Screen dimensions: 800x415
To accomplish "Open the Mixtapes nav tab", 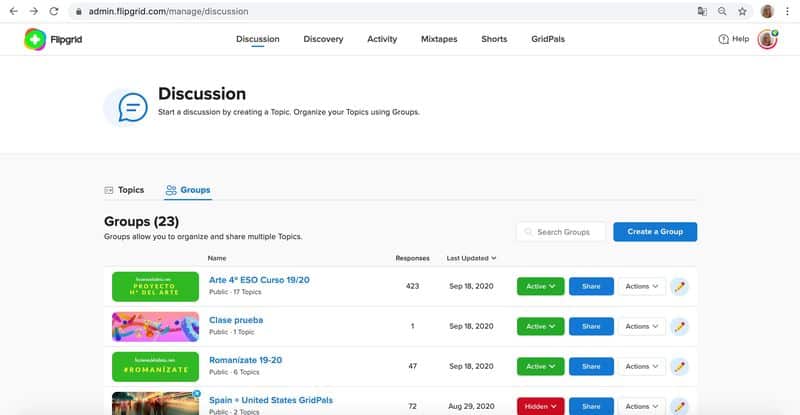I will 439,39.
